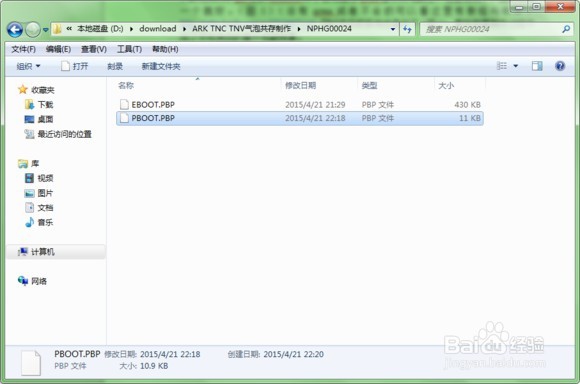Click 新建文件夹 button
The width and height of the screenshot is (580, 384).
(161, 66)
